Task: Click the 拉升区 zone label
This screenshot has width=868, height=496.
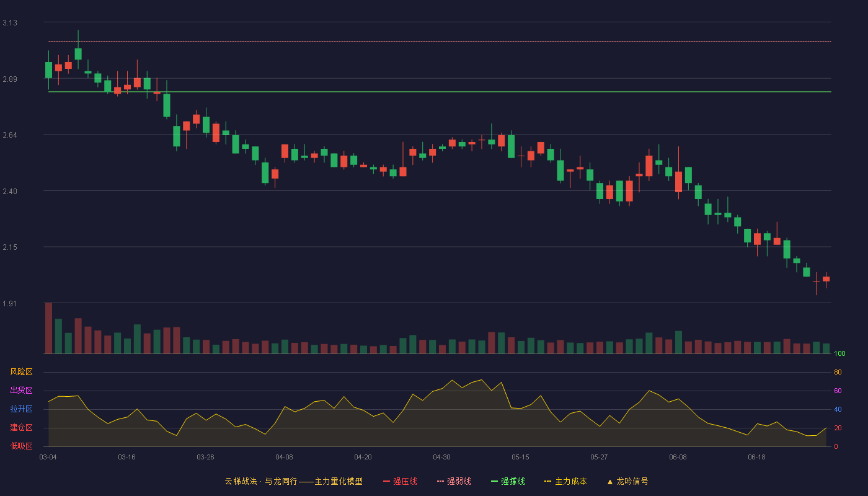Action: pos(21,409)
